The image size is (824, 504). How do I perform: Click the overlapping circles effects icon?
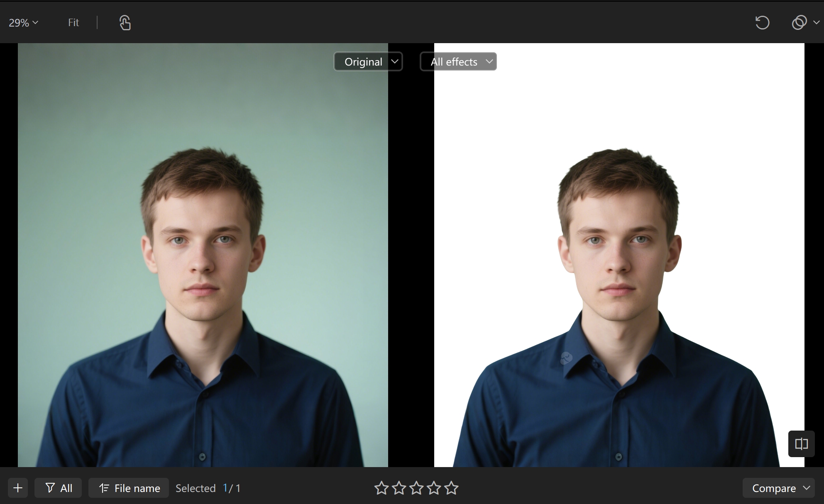[799, 22]
